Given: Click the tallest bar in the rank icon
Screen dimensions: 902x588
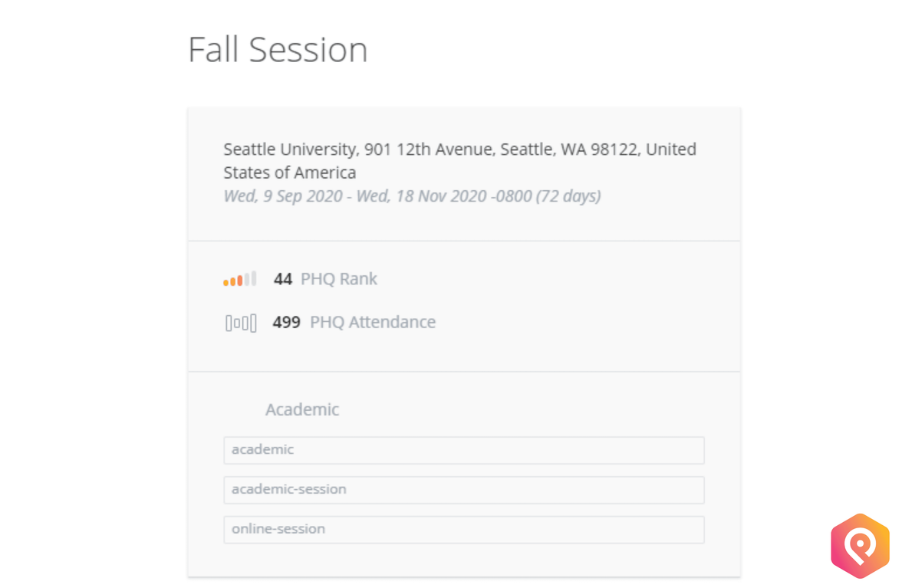Looking at the screenshot, I should pyautogui.click(x=253, y=278).
